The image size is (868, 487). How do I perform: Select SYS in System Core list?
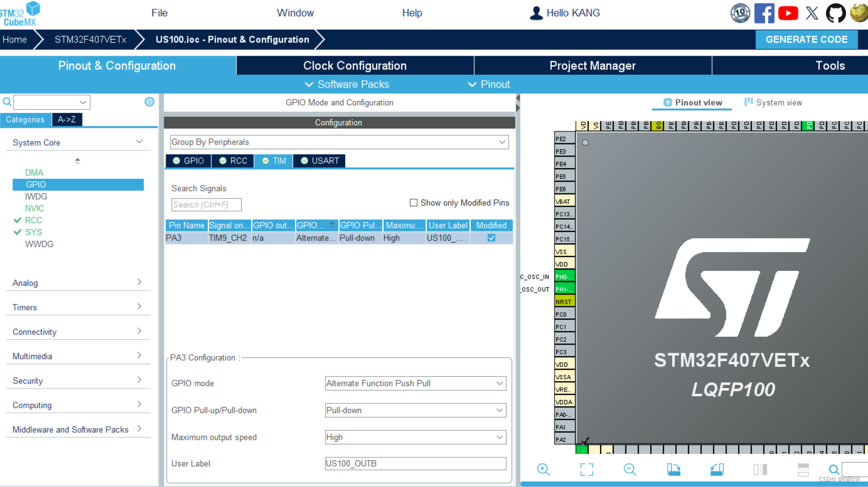tap(34, 232)
